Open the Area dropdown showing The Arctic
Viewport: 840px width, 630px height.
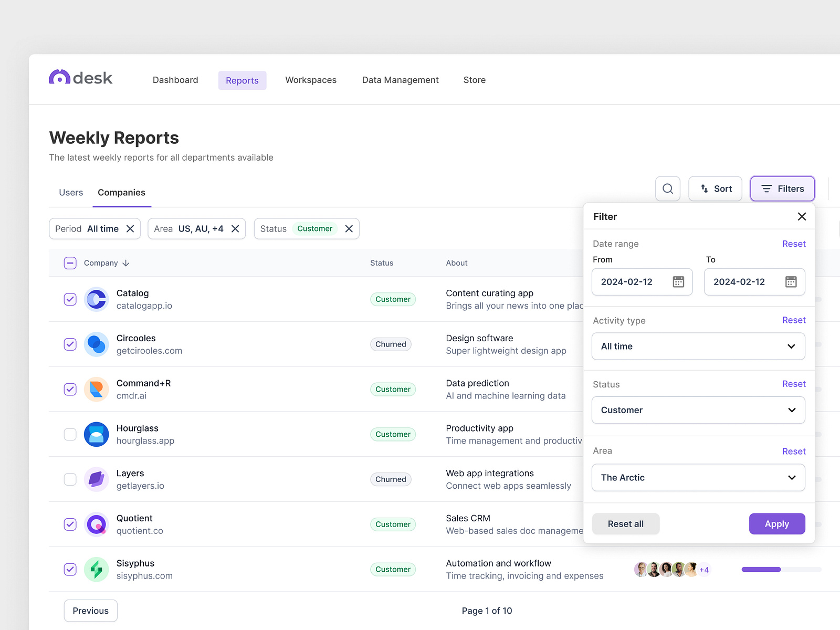click(x=698, y=478)
